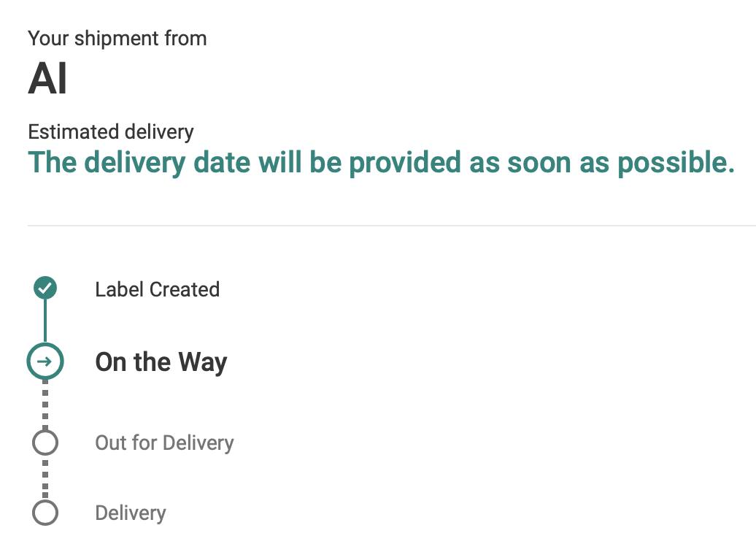This screenshot has width=756, height=555.
Task: Click dotted line above Delivery circle
Action: (x=45, y=478)
